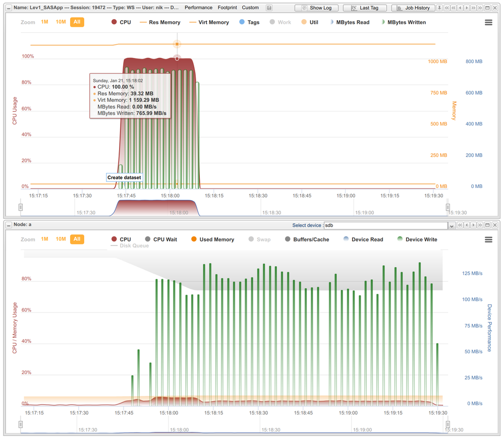Screen dimensions: 504x438
Task: Toggle Device Write series in node legend
Action: pyautogui.click(x=417, y=239)
